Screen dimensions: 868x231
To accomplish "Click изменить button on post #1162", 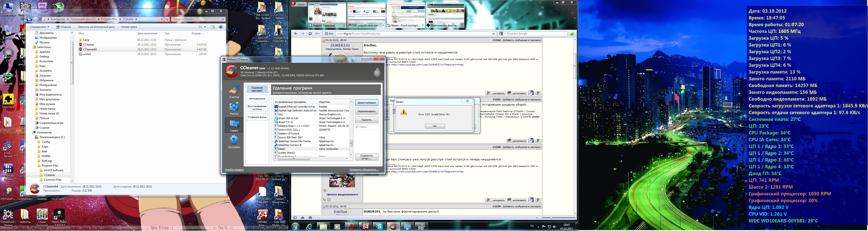I will [x=495, y=93].
